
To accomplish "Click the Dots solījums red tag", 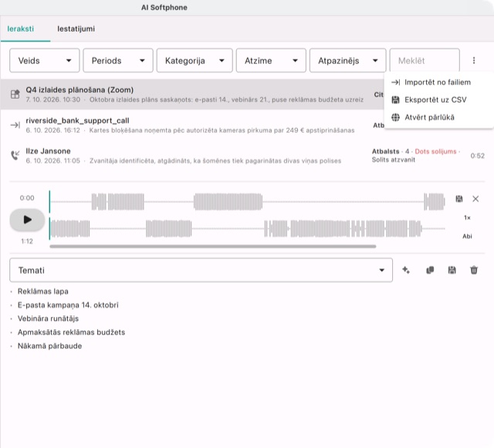I will click(435, 151).
